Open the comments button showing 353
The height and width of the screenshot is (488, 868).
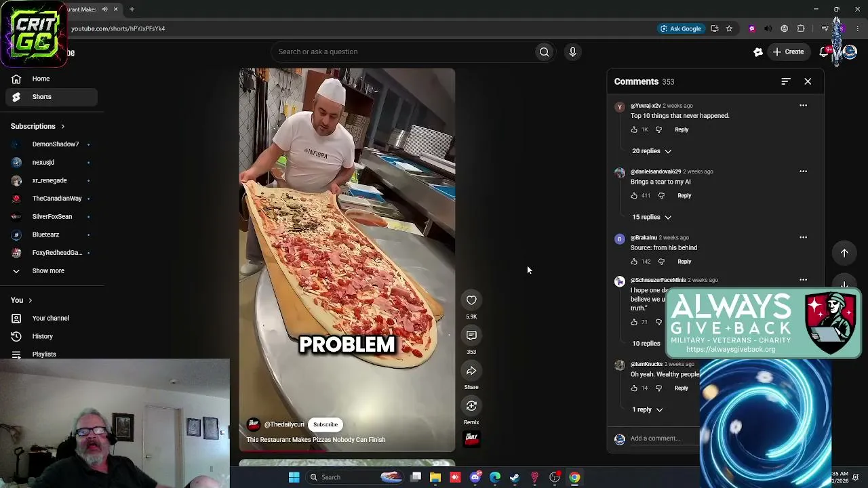pos(471,335)
